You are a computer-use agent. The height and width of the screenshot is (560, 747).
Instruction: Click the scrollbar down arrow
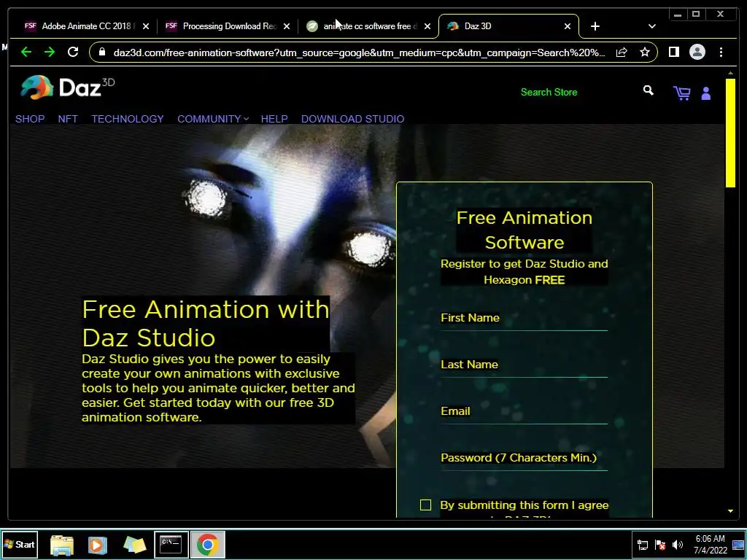730,511
